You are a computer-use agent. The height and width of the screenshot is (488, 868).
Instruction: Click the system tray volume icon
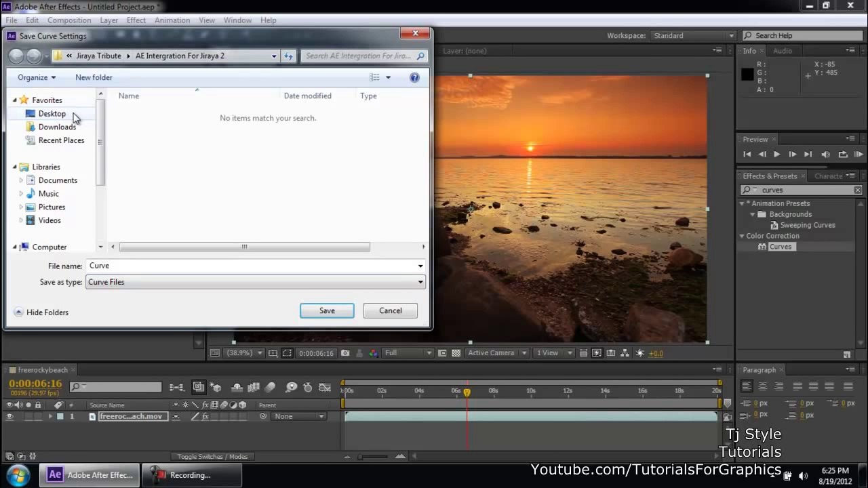803,476
